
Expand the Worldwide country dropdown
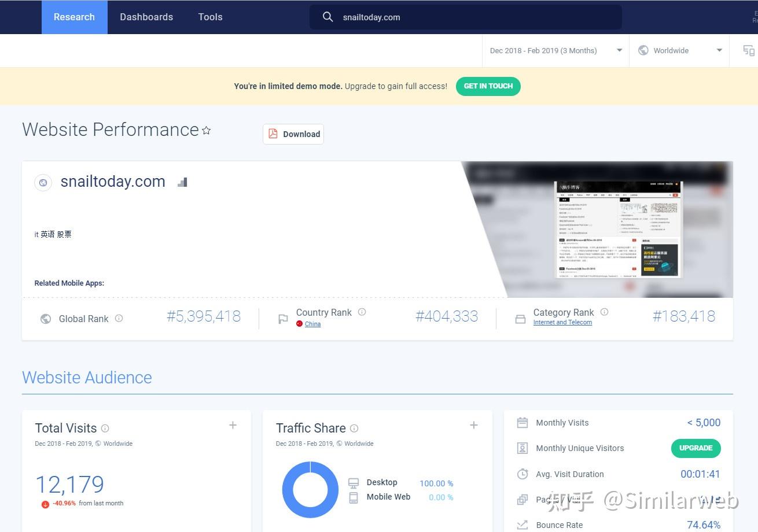(679, 50)
